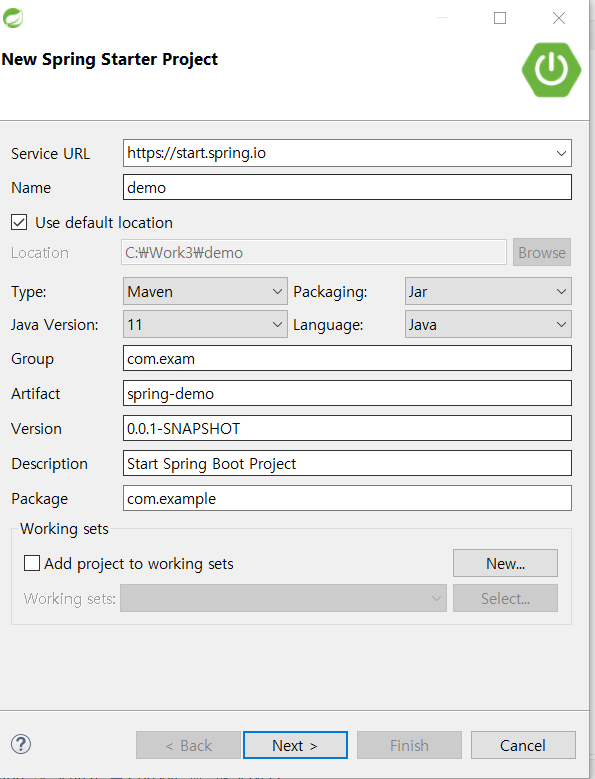The height and width of the screenshot is (779, 595).
Task: Click the Location field showing C:\Work3\demo
Action: click(x=314, y=252)
